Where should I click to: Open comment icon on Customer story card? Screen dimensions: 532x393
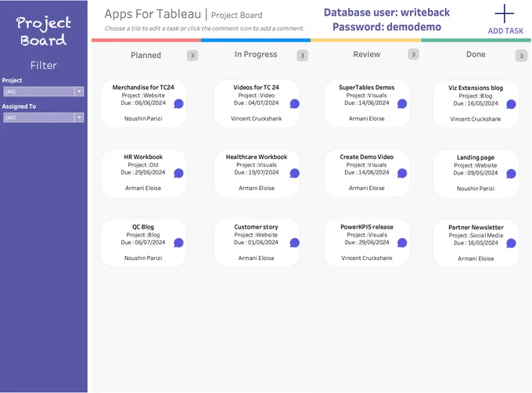294,243
